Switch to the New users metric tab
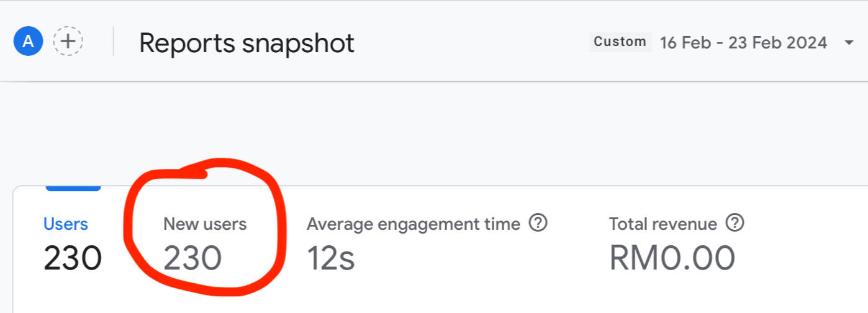Screen dimensions: 868x313 point(205,224)
